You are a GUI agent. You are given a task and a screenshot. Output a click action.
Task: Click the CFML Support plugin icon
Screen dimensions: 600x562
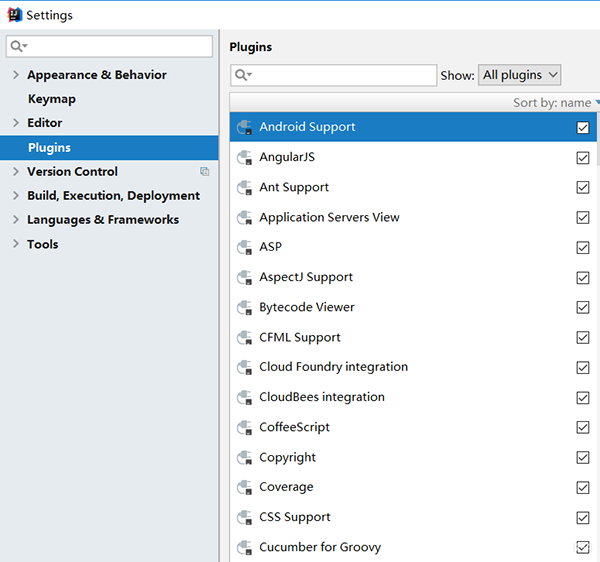pos(245,338)
